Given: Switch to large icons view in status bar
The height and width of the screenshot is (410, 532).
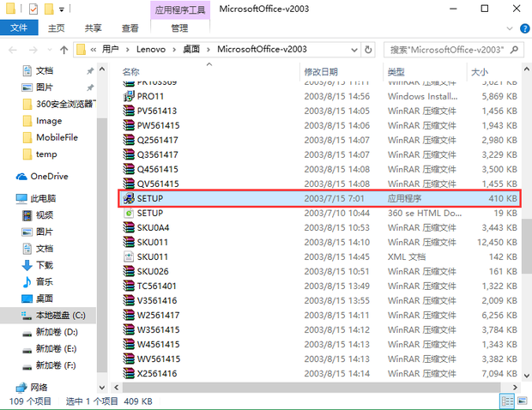Looking at the screenshot, I should (x=523, y=401).
